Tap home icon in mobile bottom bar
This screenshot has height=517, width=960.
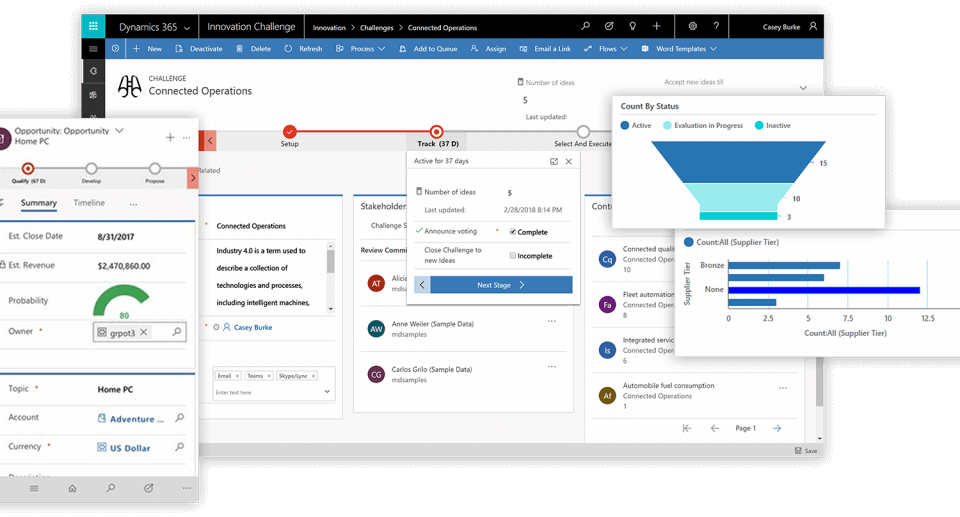click(72, 489)
